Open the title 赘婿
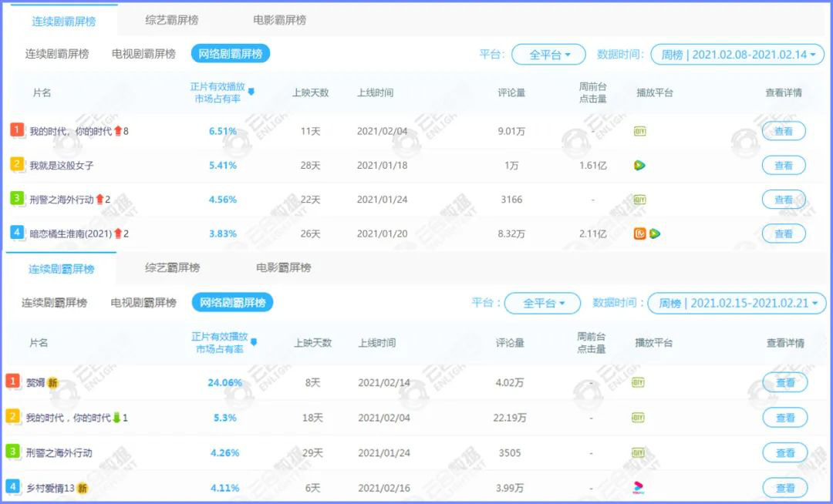This screenshot has height=504, width=833. (x=35, y=382)
